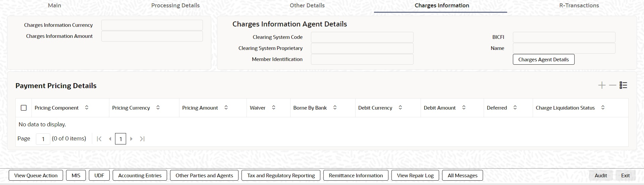Sort the Waiver column
This screenshot has width=644, height=185.
[274, 108]
